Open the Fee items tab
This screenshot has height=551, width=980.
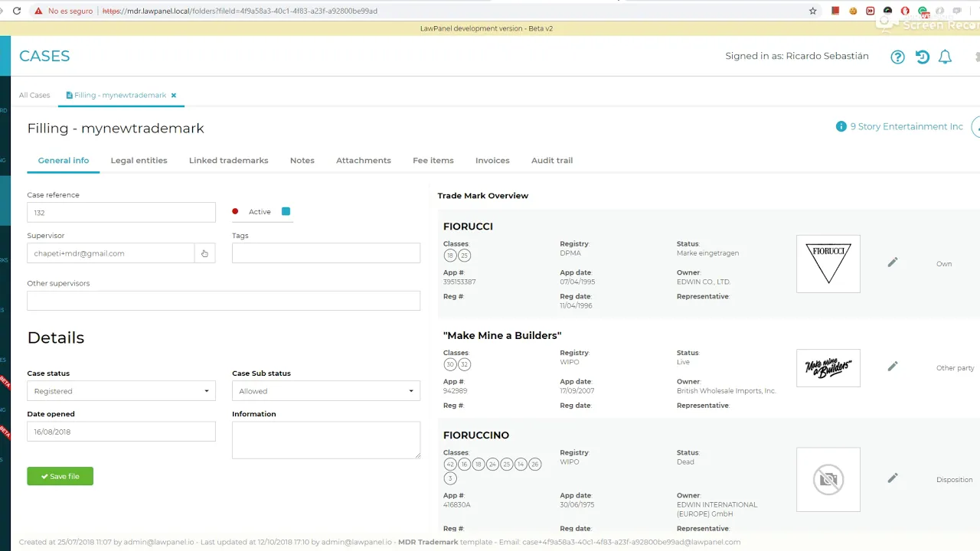(433, 161)
